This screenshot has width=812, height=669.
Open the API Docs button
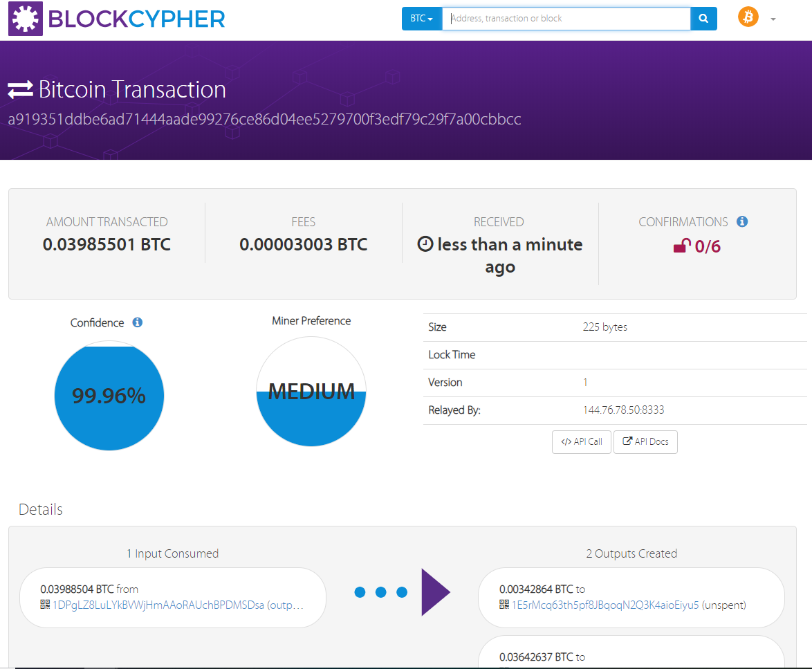pos(645,441)
